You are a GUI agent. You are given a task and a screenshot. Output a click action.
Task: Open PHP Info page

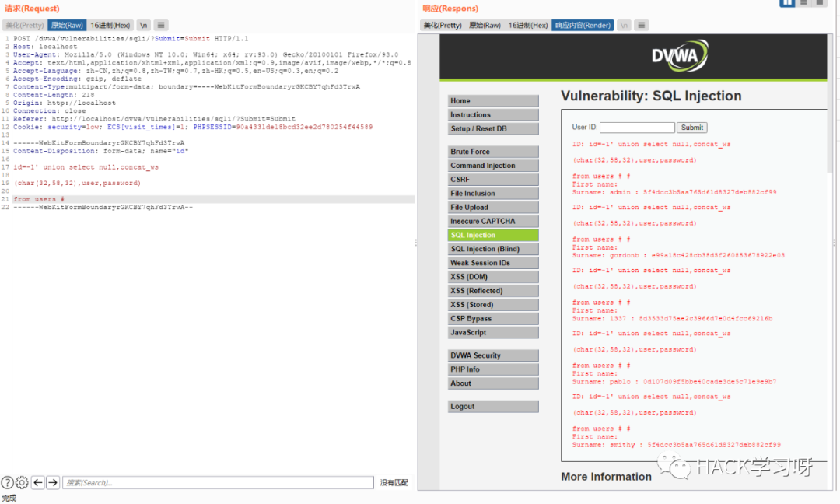(493, 369)
